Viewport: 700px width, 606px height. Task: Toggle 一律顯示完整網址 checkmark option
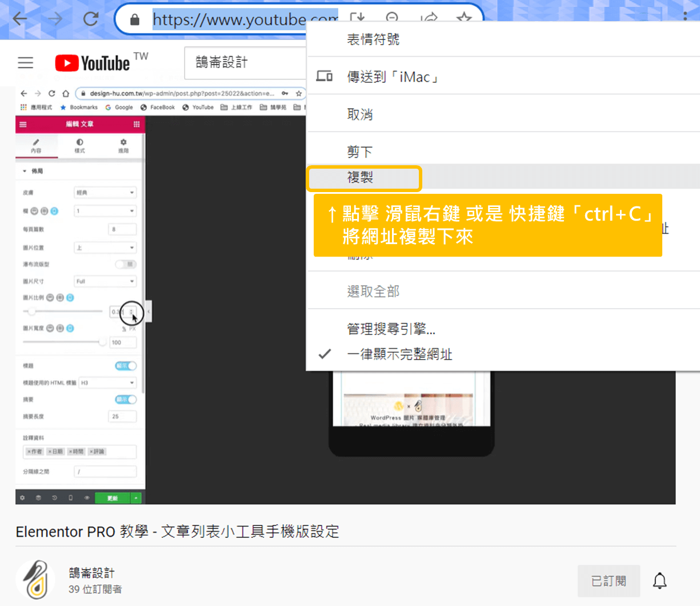(399, 354)
